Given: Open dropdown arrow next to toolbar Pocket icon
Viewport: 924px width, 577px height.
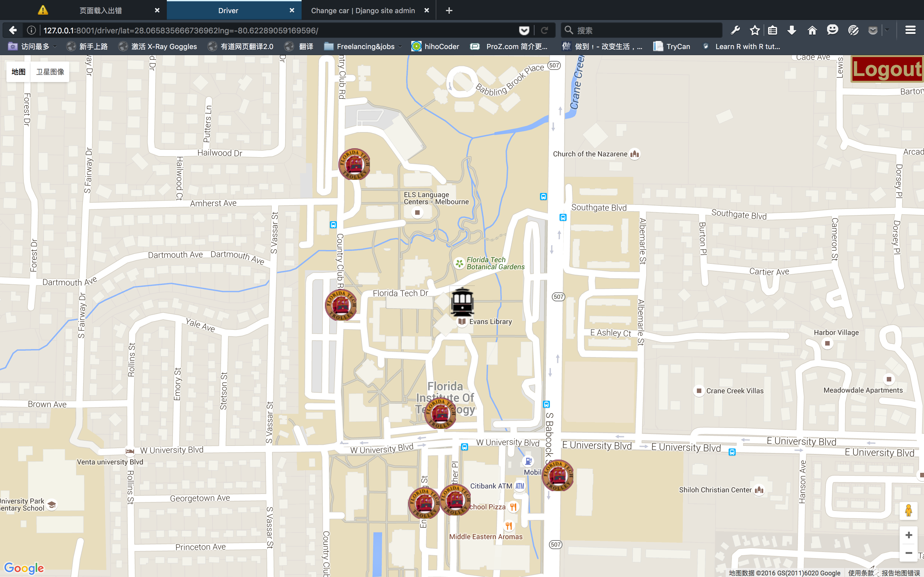Looking at the screenshot, I should pyautogui.click(x=887, y=30).
